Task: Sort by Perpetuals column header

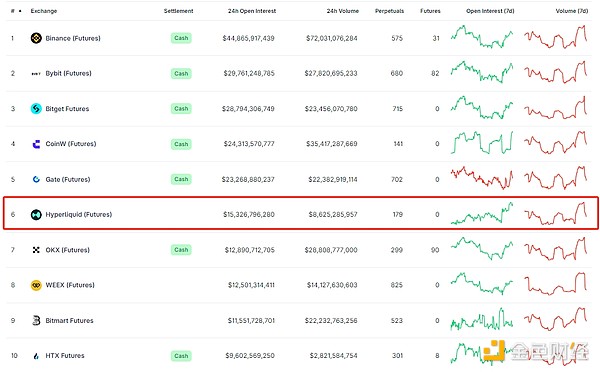Action: coord(389,11)
